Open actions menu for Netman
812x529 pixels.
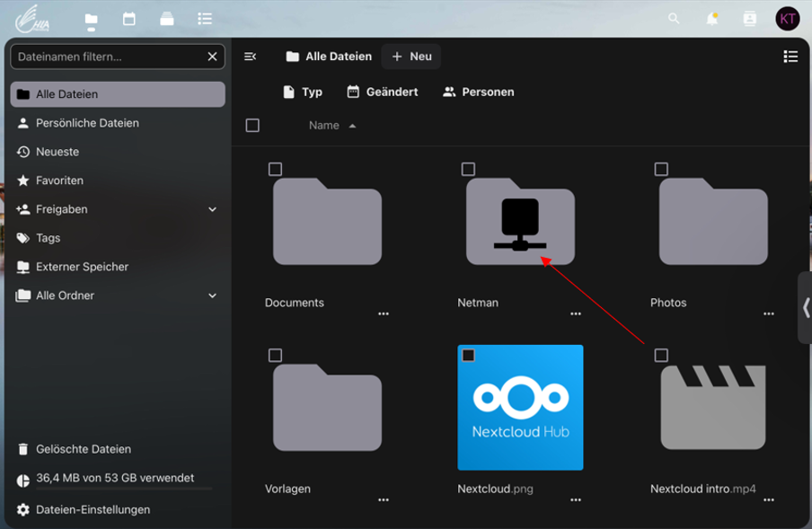(x=576, y=313)
